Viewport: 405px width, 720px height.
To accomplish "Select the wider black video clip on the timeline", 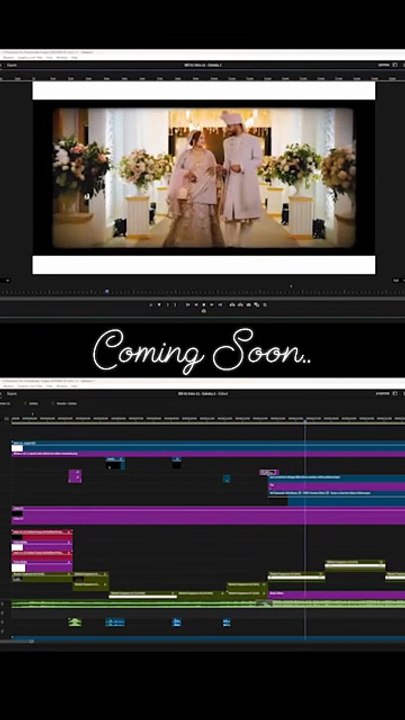I will (x=115, y=464).
